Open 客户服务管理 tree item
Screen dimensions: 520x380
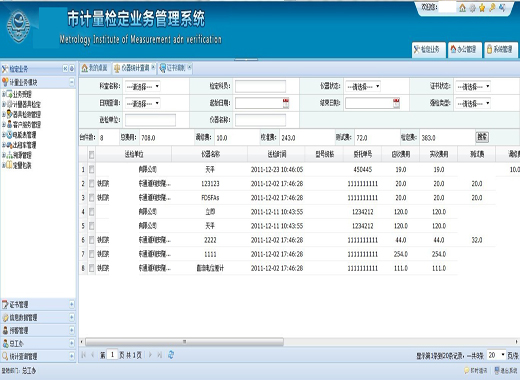(26, 125)
